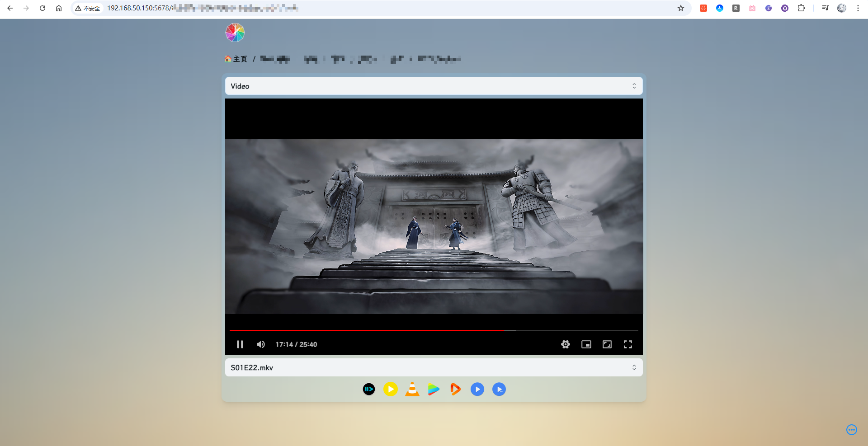Open the S01E22.mkv file selector
This screenshot has width=868, height=446.
(434, 367)
